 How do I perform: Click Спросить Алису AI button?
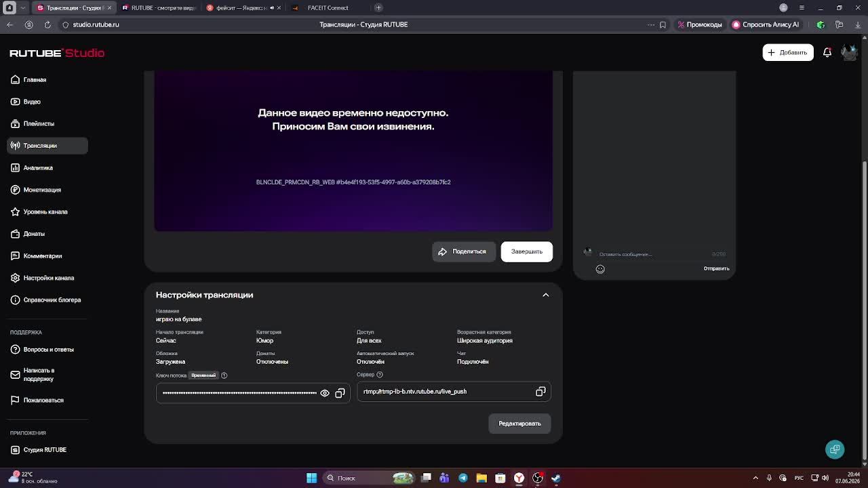tap(766, 24)
